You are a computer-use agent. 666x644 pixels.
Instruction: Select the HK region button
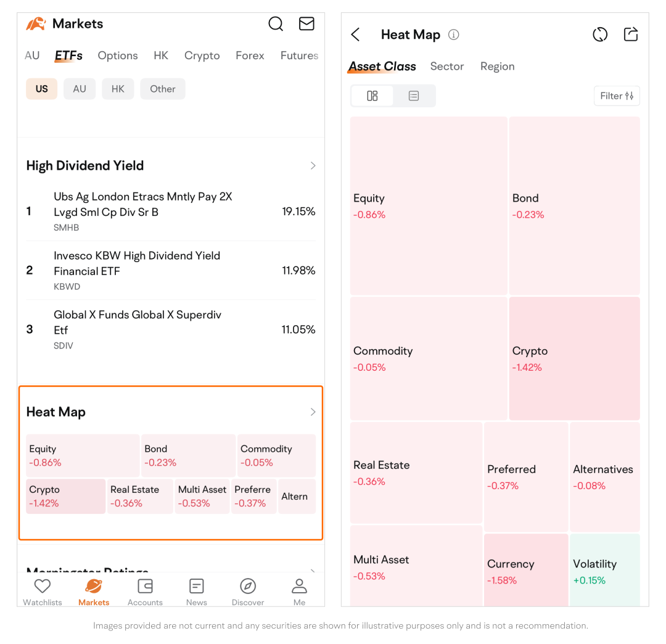(118, 89)
